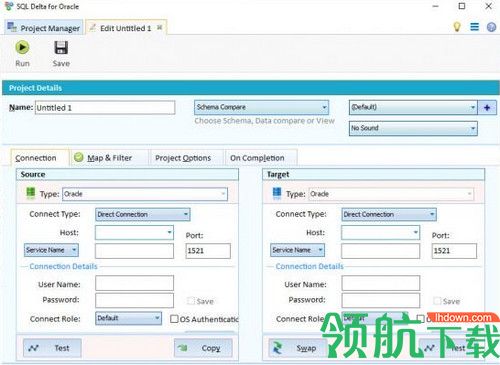
Task: Click the Source Test button
Action: coord(52,348)
